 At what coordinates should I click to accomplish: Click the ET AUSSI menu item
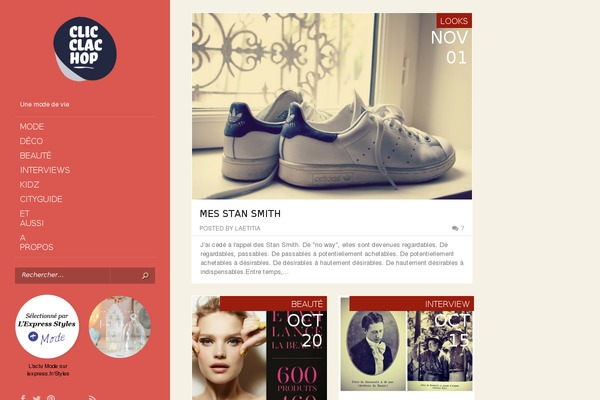pyautogui.click(x=32, y=218)
